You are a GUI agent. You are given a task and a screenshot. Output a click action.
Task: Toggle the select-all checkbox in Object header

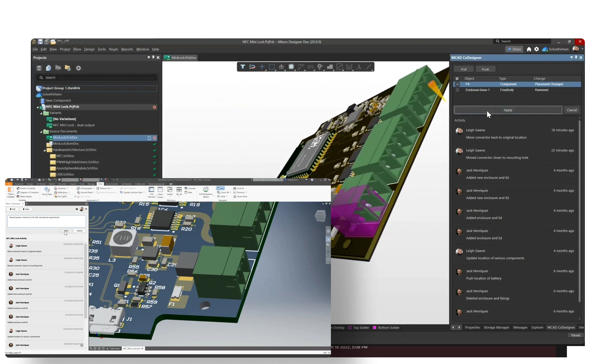(457, 79)
